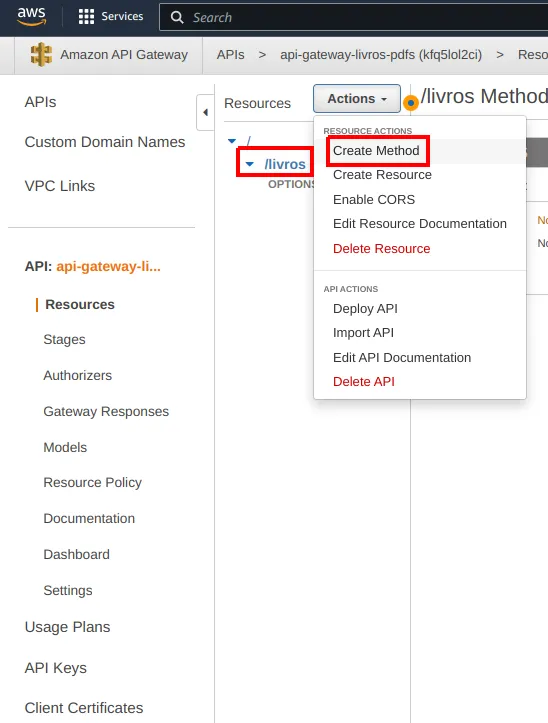Open Client Certificates

(x=84, y=708)
